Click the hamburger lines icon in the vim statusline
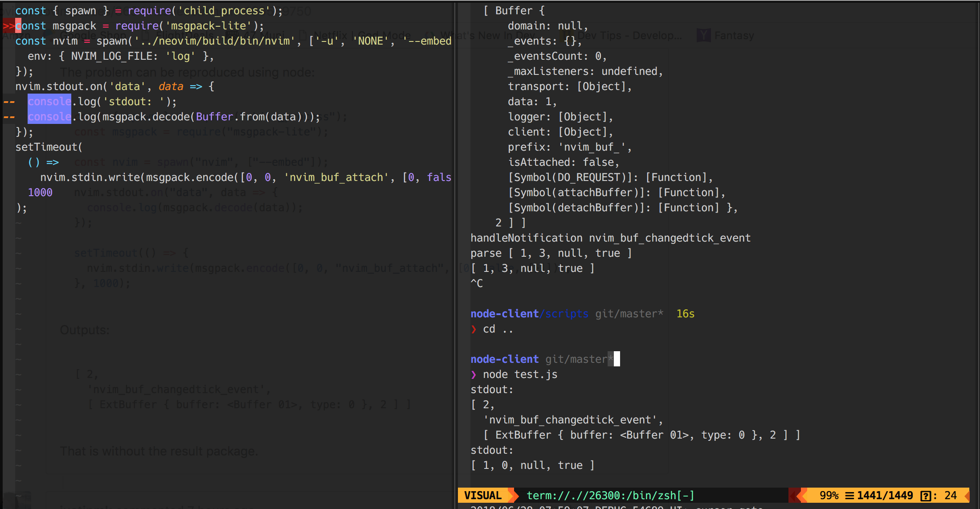The image size is (980, 509). [x=850, y=496]
